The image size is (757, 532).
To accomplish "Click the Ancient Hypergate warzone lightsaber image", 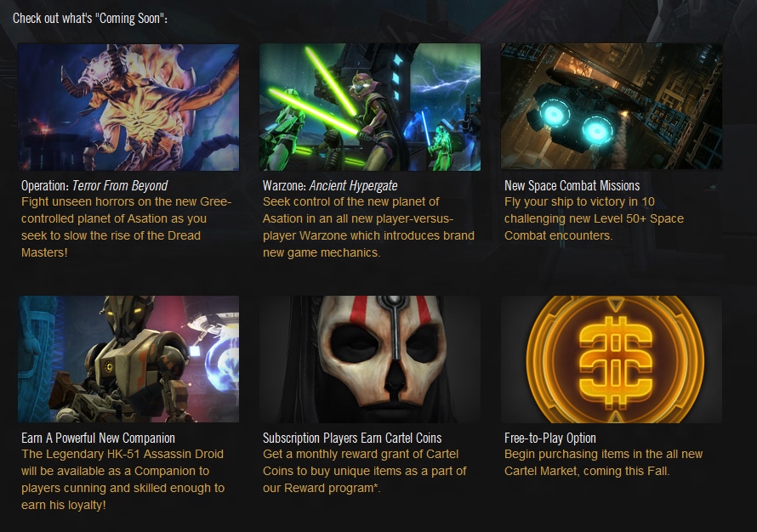I will point(370,107).
